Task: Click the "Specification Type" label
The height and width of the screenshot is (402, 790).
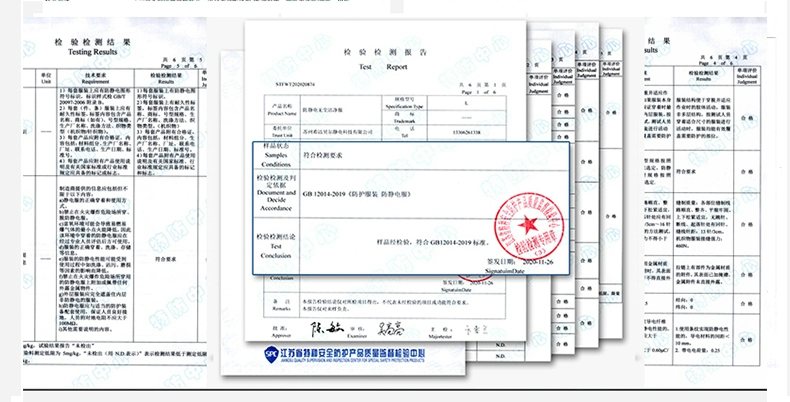Action: [x=405, y=106]
